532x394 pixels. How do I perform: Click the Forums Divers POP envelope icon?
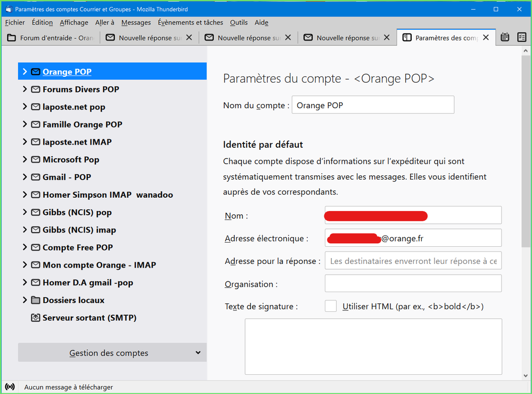point(36,90)
